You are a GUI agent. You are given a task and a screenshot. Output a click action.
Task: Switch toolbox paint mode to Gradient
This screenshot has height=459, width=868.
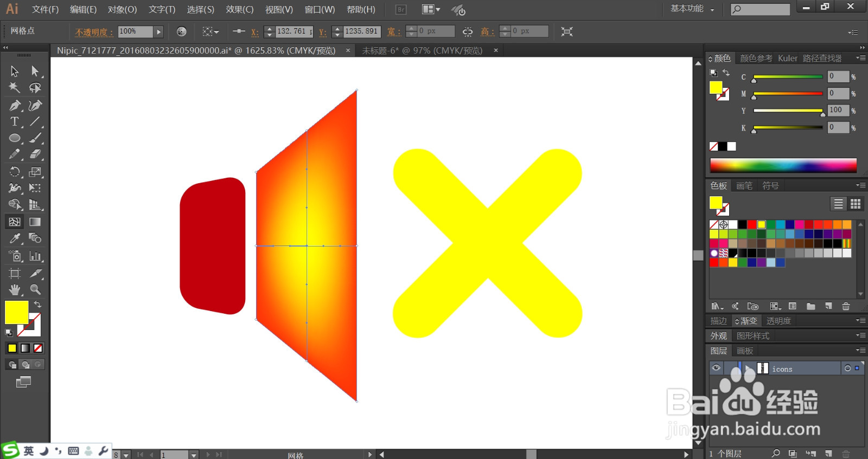(x=25, y=348)
